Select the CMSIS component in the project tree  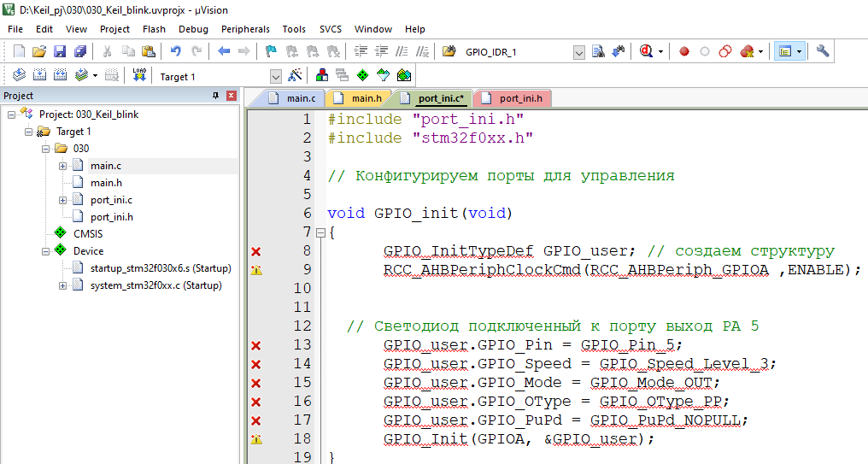(88, 234)
